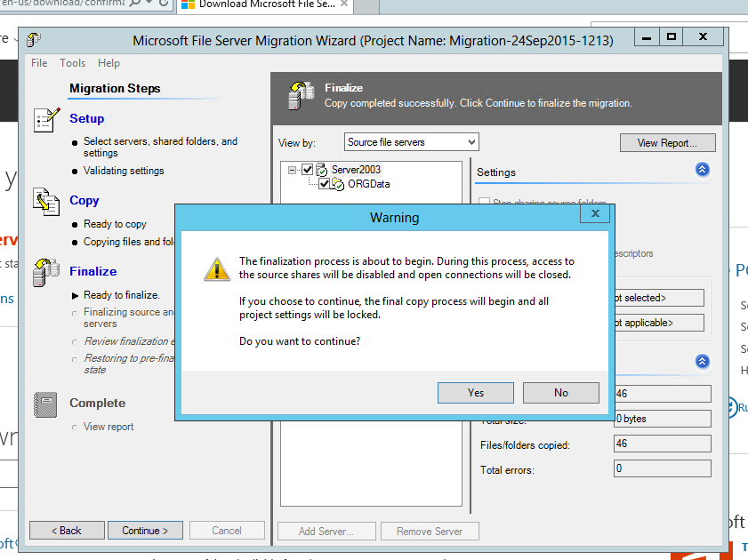
Task: Close the browser tab with its X
Action: 344,4
